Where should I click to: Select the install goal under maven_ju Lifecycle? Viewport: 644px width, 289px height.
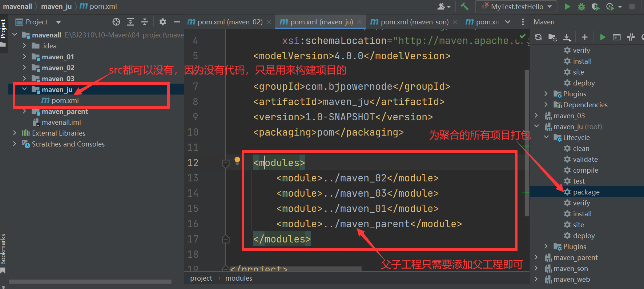coord(582,214)
